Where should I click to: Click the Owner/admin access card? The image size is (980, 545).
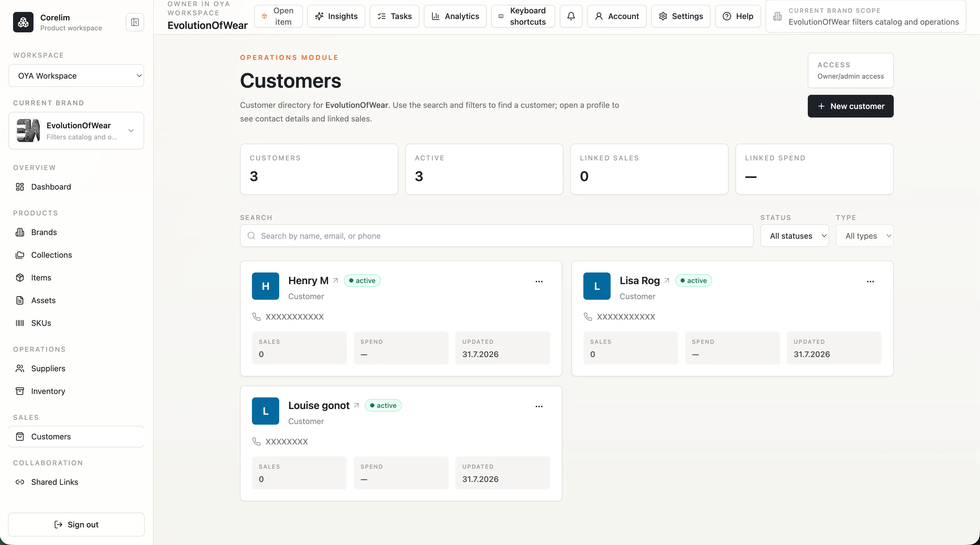(x=850, y=70)
